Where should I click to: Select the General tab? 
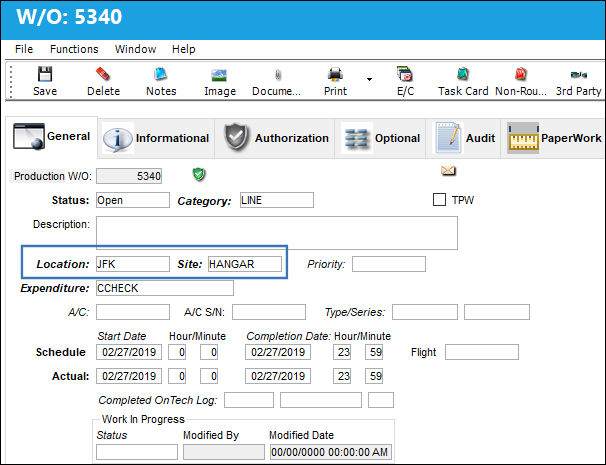pyautogui.click(x=51, y=137)
